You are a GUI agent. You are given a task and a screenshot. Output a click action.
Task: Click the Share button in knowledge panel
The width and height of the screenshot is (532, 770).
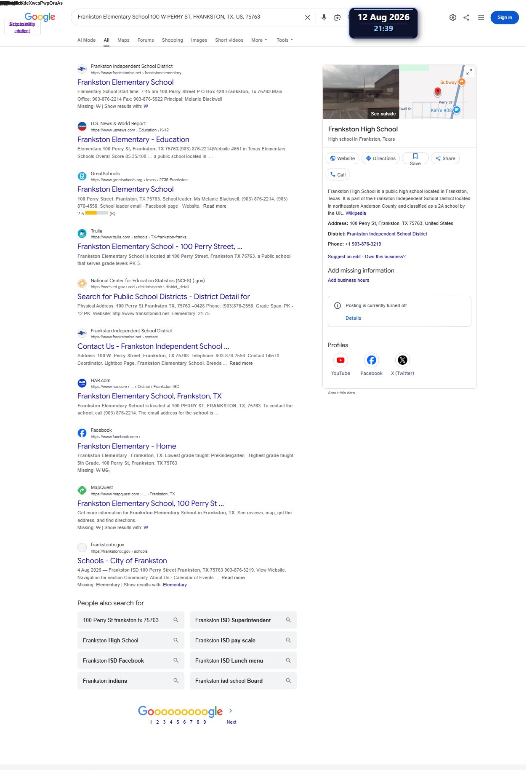pos(445,158)
